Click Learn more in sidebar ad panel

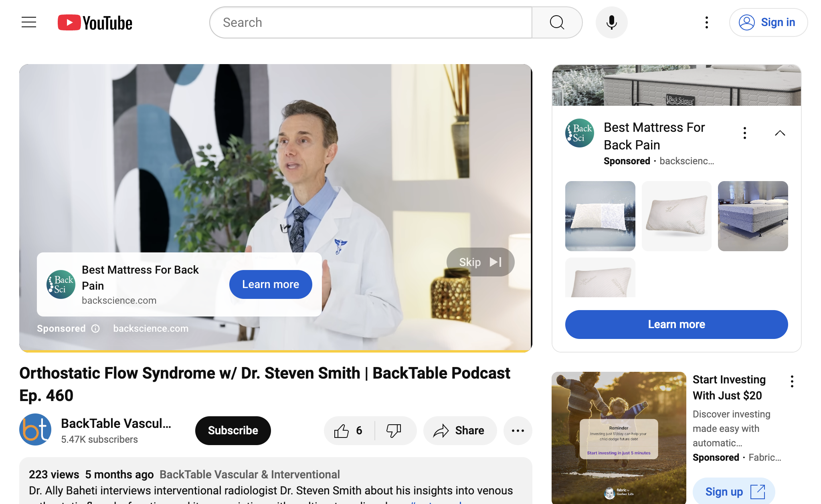click(x=677, y=325)
